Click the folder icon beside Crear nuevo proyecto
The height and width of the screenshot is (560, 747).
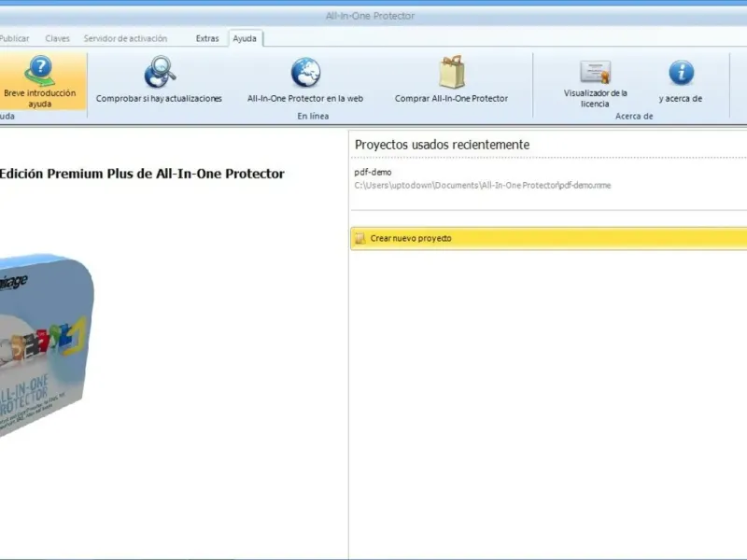pyautogui.click(x=360, y=238)
